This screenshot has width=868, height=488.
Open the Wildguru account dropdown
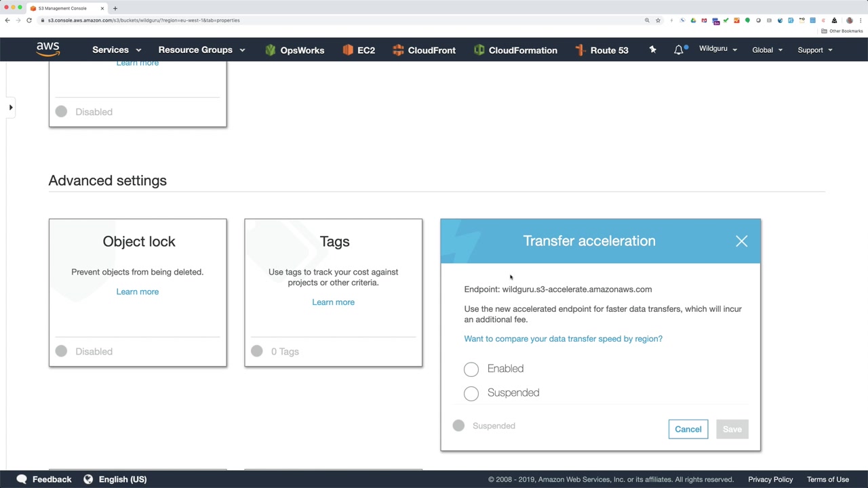click(x=717, y=49)
